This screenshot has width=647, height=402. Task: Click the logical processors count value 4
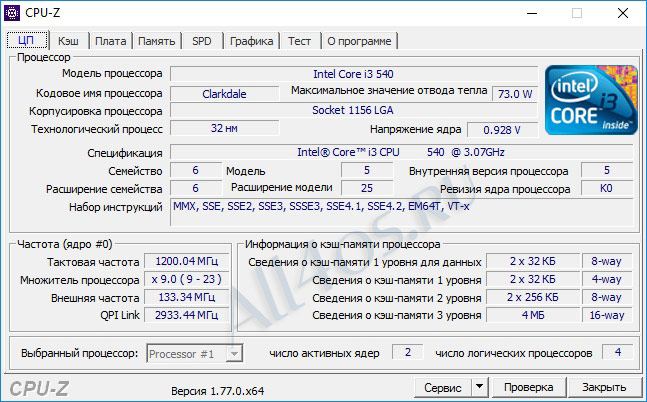coord(618,352)
